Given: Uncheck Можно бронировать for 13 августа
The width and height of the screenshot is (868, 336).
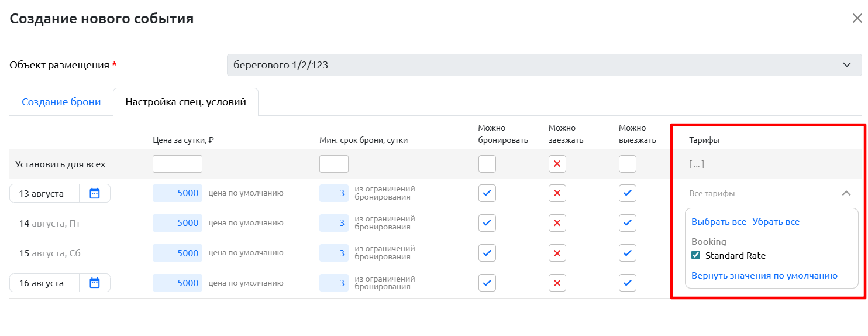Looking at the screenshot, I should tap(487, 193).
